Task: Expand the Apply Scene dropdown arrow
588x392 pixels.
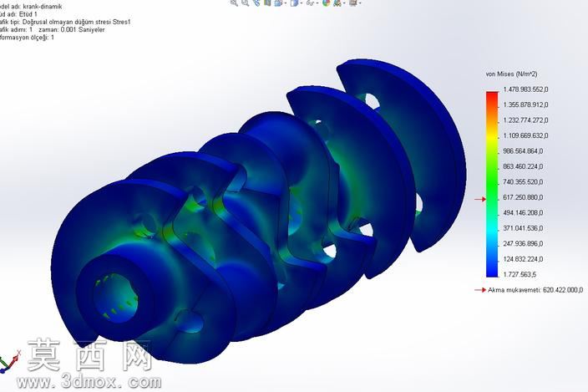Action: coord(344,3)
